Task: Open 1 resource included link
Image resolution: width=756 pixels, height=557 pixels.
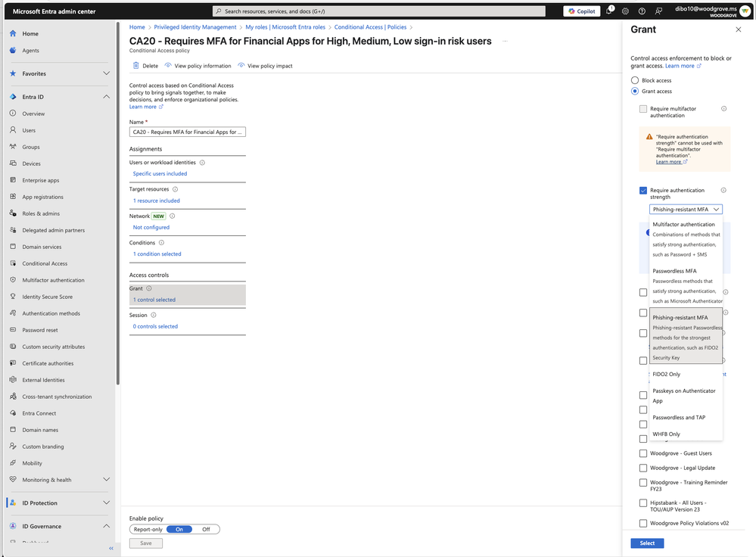Action: (156, 201)
